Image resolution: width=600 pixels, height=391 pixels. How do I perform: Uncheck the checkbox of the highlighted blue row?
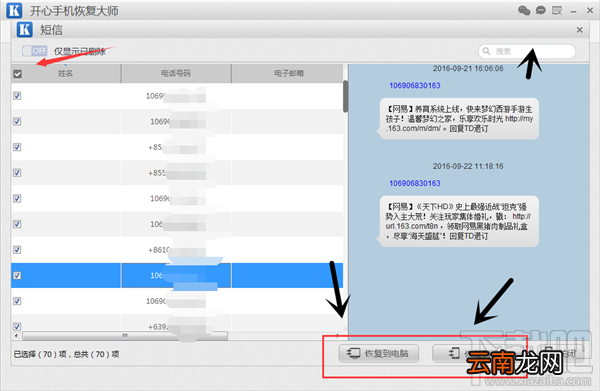(17, 275)
